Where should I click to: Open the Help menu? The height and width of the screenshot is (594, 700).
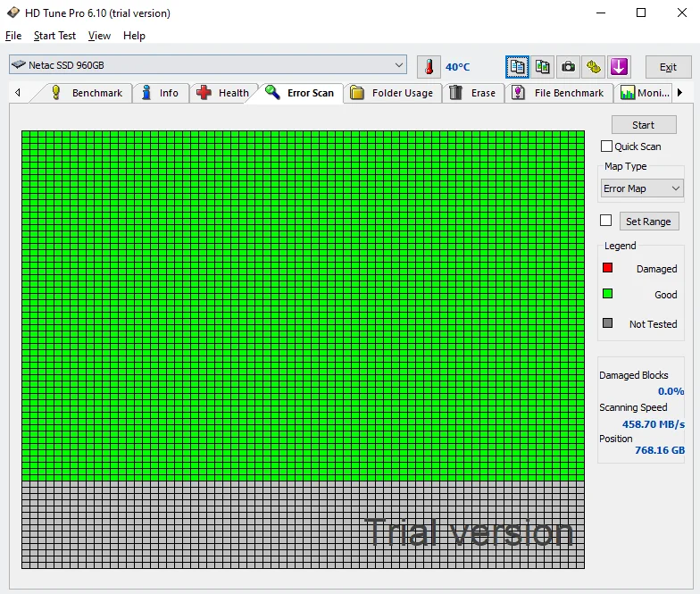[x=134, y=36]
